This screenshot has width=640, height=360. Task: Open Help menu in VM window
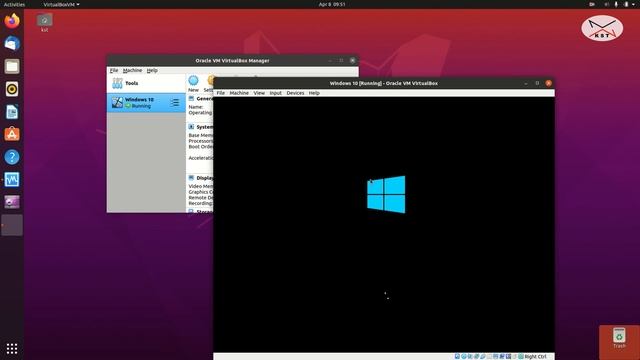tap(314, 93)
